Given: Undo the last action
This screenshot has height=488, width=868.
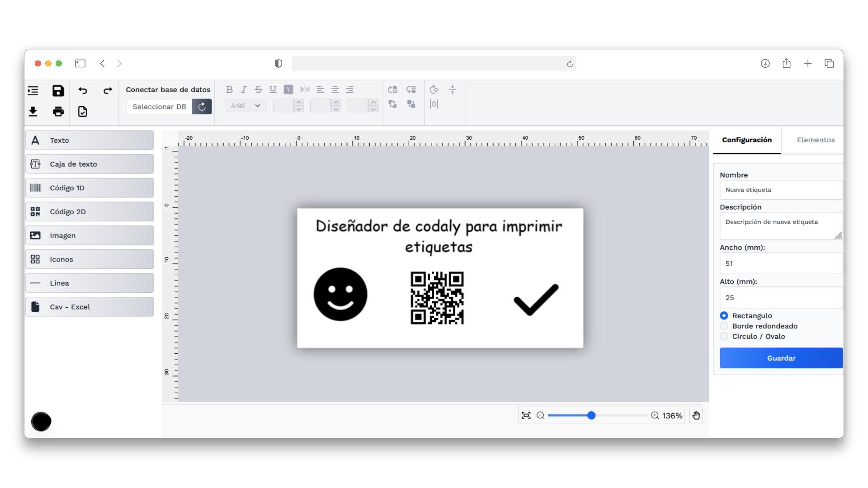Looking at the screenshot, I should 83,91.
